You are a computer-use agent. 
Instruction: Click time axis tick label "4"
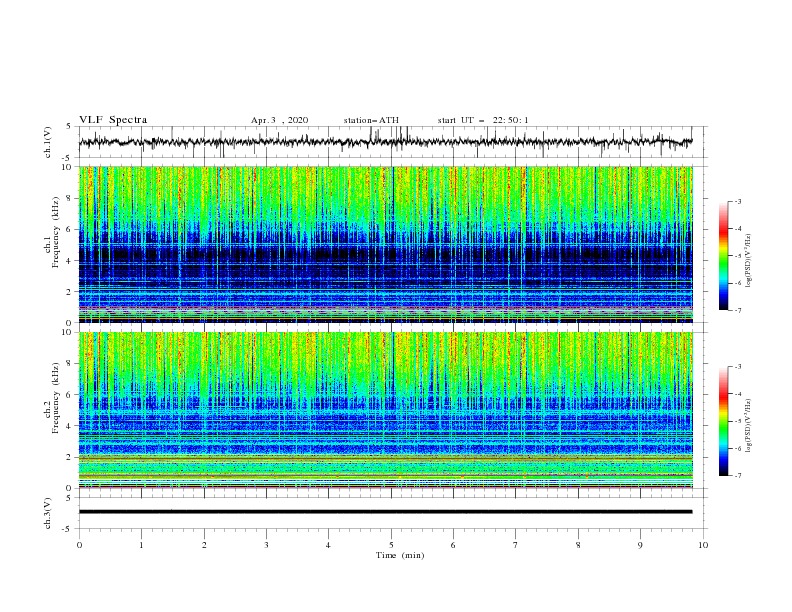click(x=328, y=545)
